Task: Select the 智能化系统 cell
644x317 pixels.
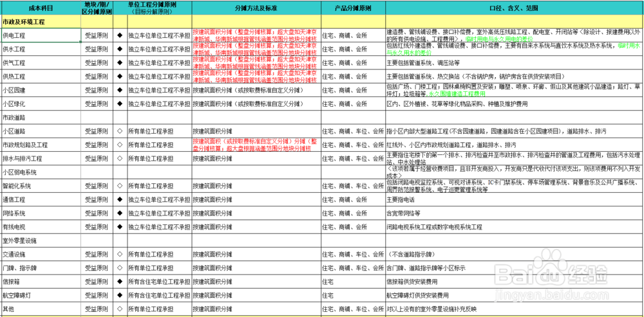Action: point(40,186)
